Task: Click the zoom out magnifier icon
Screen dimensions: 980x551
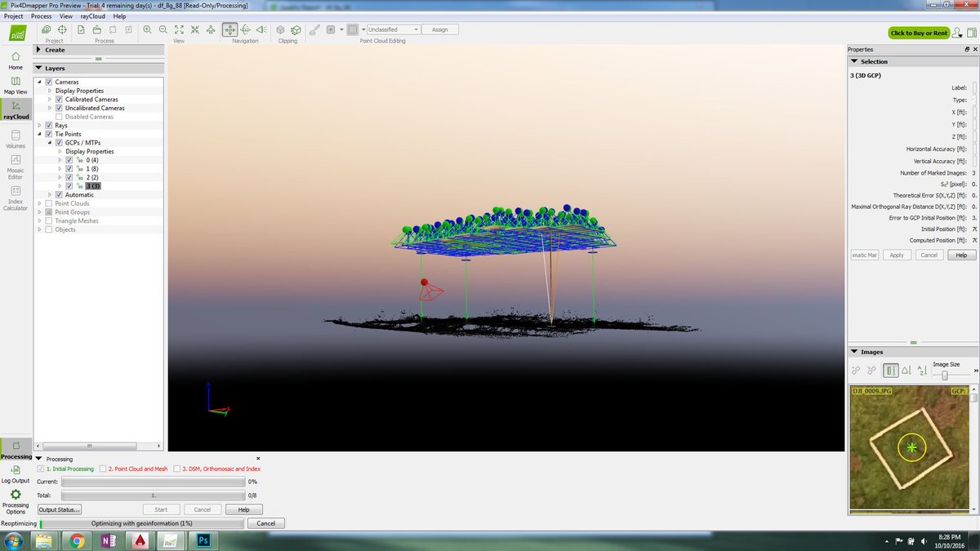Action: pyautogui.click(x=163, y=29)
